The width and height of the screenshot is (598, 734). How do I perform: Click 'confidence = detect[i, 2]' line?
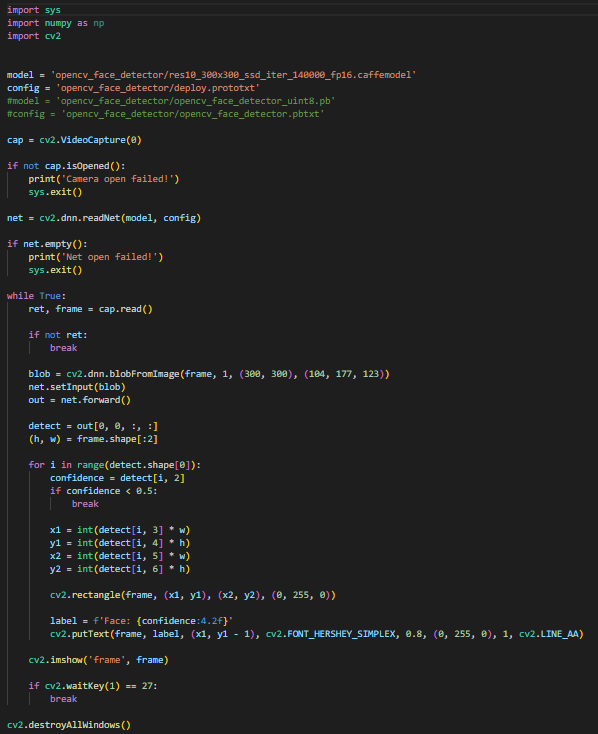[117, 478]
